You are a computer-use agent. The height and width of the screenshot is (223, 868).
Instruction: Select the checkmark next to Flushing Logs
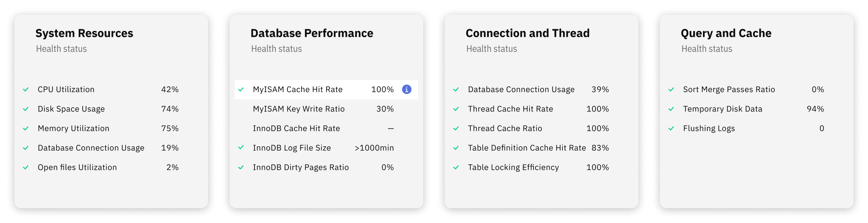click(672, 128)
